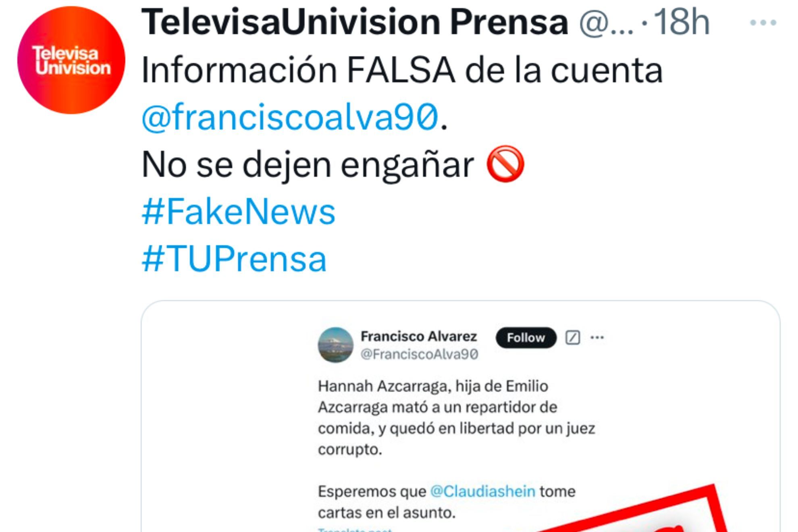The width and height of the screenshot is (798, 532).
Task: Open the #FakeNews hashtag
Action: click(238, 212)
